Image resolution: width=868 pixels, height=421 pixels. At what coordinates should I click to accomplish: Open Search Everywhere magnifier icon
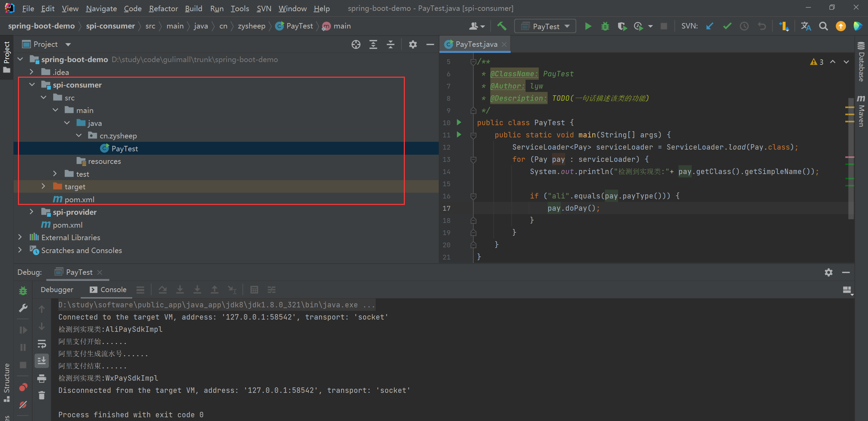click(823, 26)
